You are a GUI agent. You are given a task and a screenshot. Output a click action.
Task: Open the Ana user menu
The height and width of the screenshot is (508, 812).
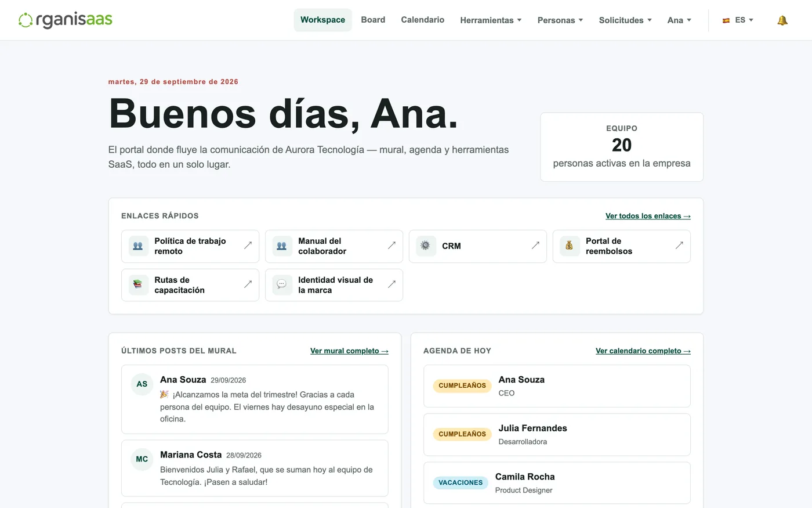tap(679, 20)
